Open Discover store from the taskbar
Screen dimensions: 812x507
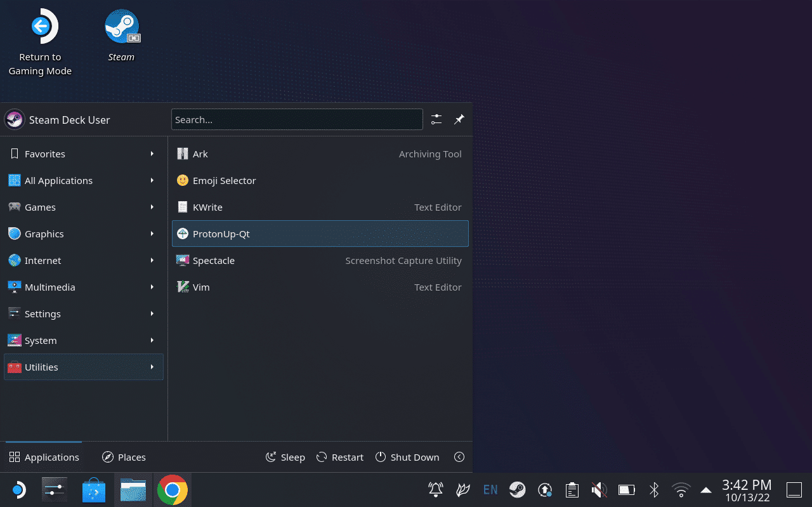pos(94,490)
